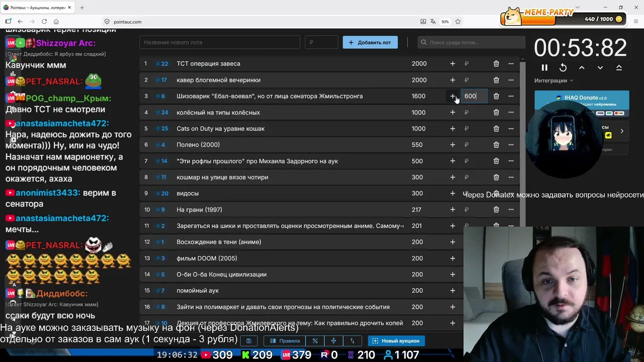Open the Правила rules button
644x362 pixels.
point(285,341)
